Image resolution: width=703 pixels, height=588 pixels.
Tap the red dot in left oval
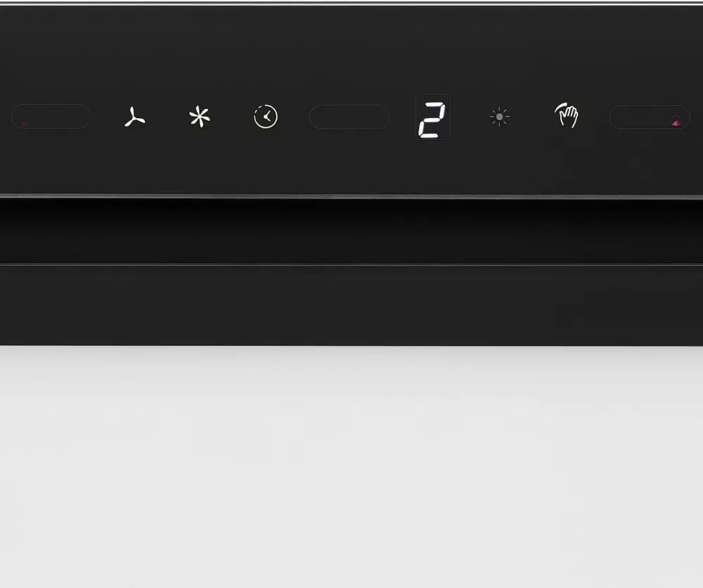[25, 123]
